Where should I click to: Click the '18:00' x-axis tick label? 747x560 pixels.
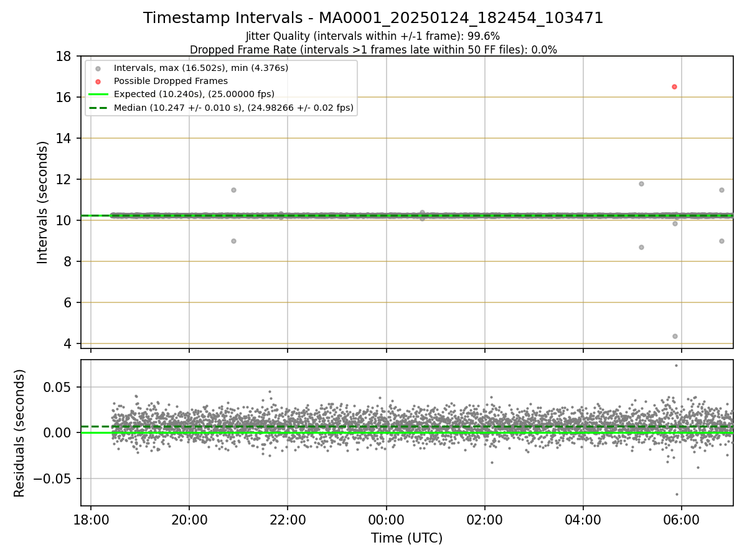[91, 519]
